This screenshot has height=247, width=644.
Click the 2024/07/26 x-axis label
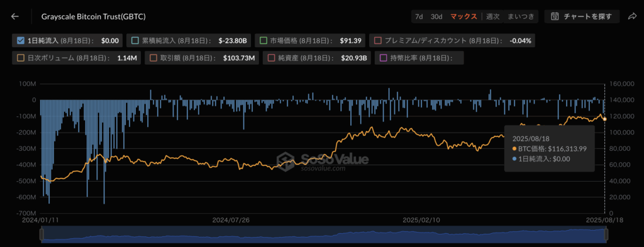click(x=231, y=219)
